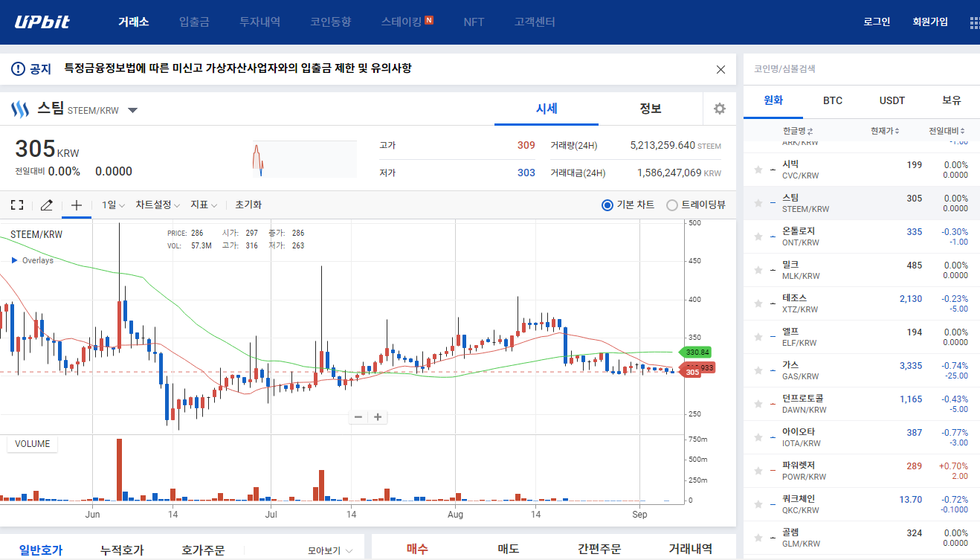Select the USDT market tab
The width and height of the screenshot is (980, 560).
click(x=892, y=100)
